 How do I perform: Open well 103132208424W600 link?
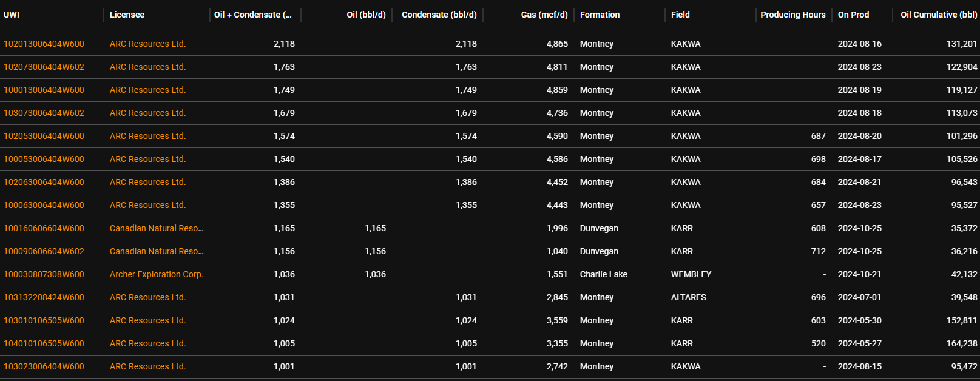pyautogui.click(x=44, y=297)
